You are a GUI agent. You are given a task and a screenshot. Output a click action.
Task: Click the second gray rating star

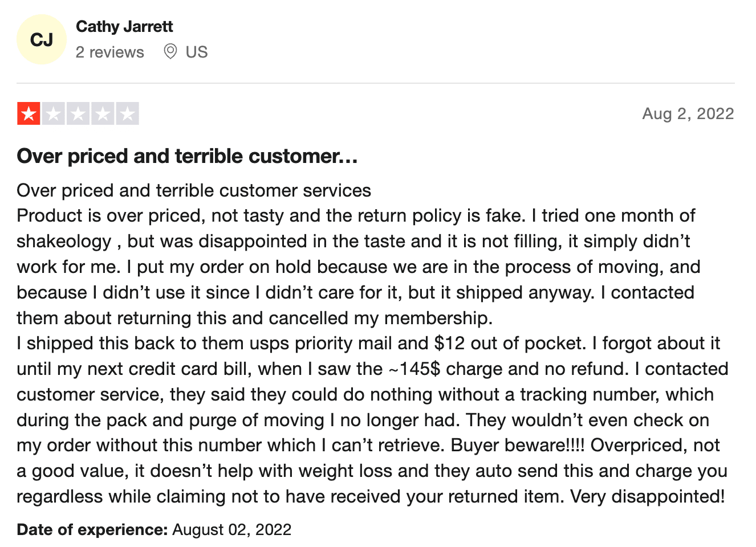pyautogui.click(x=54, y=113)
